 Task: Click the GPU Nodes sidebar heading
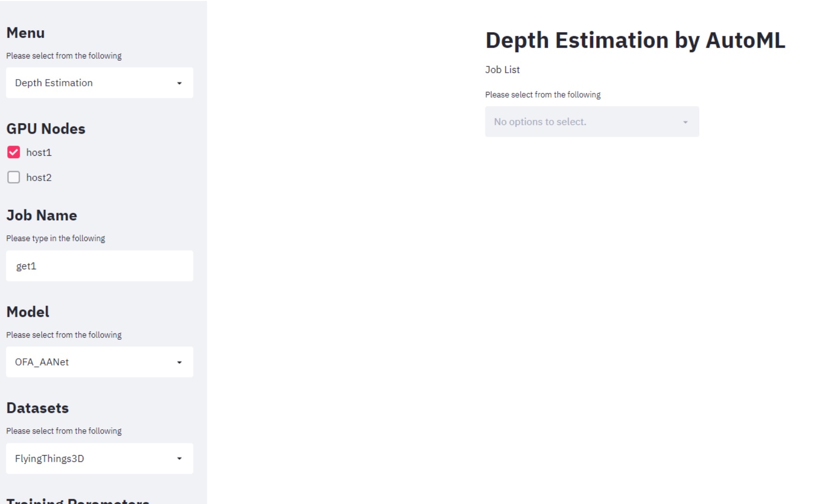tap(46, 128)
